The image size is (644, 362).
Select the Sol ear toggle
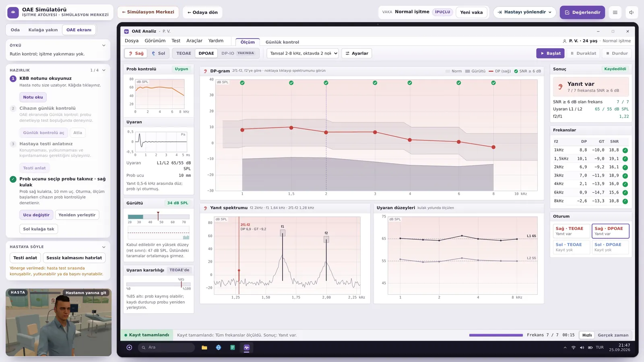[x=159, y=53]
